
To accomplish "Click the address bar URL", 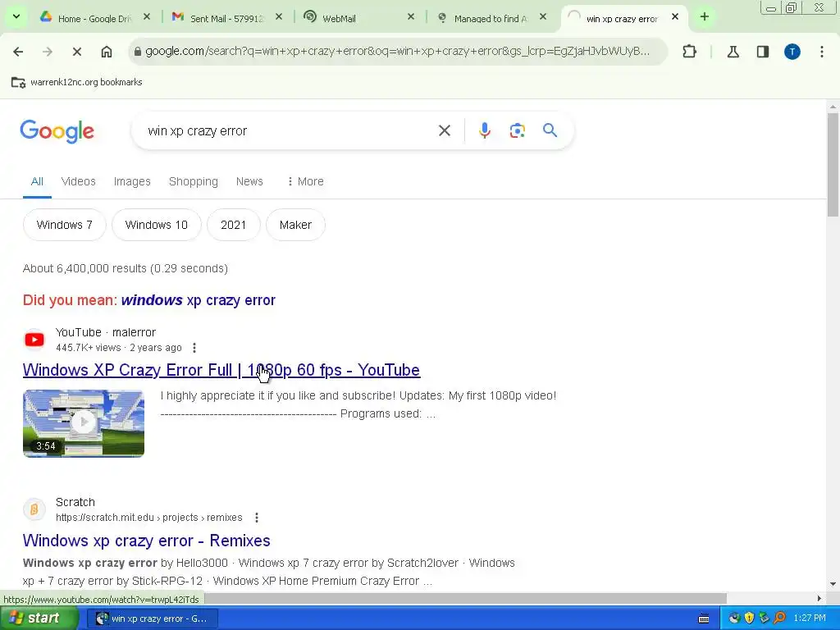I will [x=397, y=52].
